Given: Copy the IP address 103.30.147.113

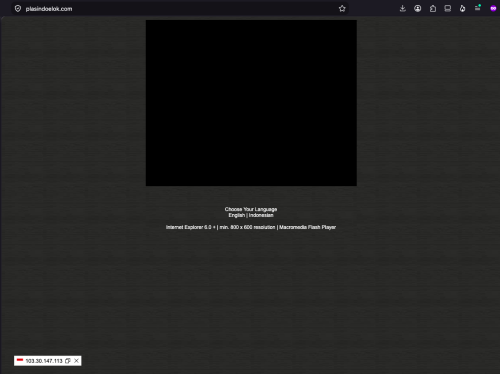Looking at the screenshot, I should click(68, 361).
